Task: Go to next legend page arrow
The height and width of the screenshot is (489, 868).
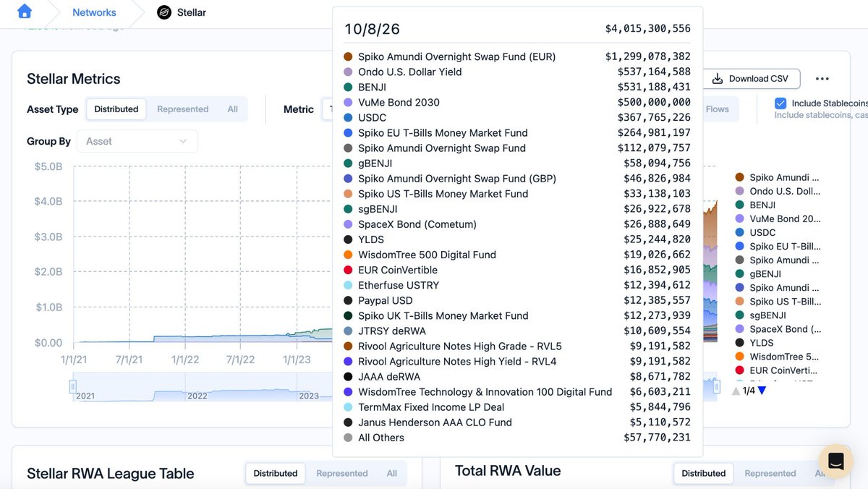Action: 762,391
